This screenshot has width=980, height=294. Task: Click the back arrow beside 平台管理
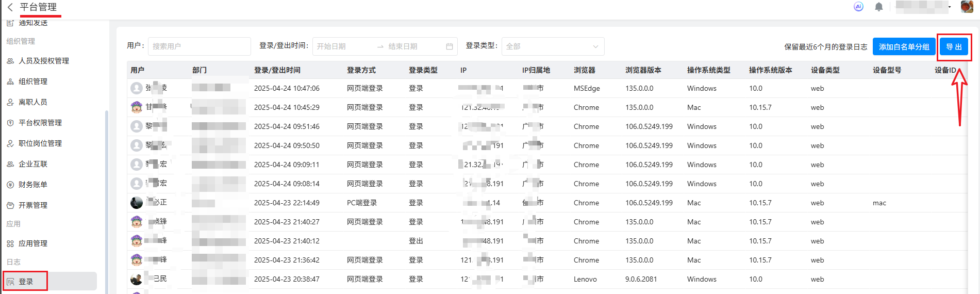(10, 7)
